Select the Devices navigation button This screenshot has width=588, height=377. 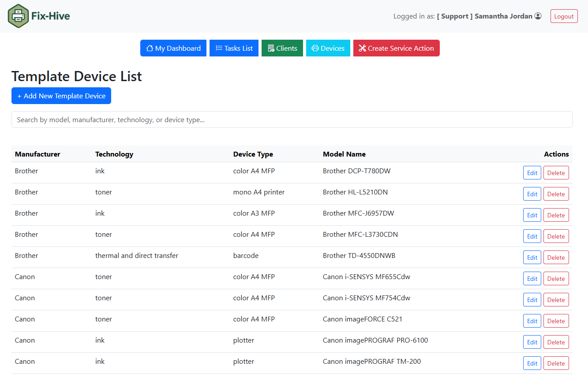click(328, 49)
